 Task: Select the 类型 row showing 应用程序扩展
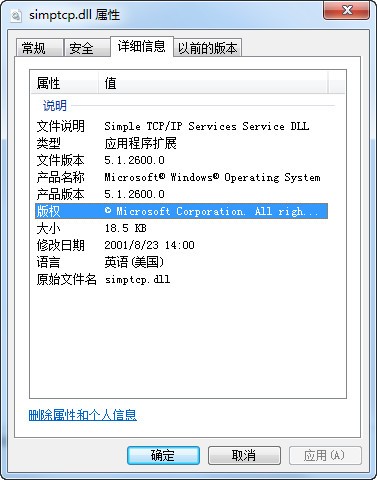click(181, 143)
